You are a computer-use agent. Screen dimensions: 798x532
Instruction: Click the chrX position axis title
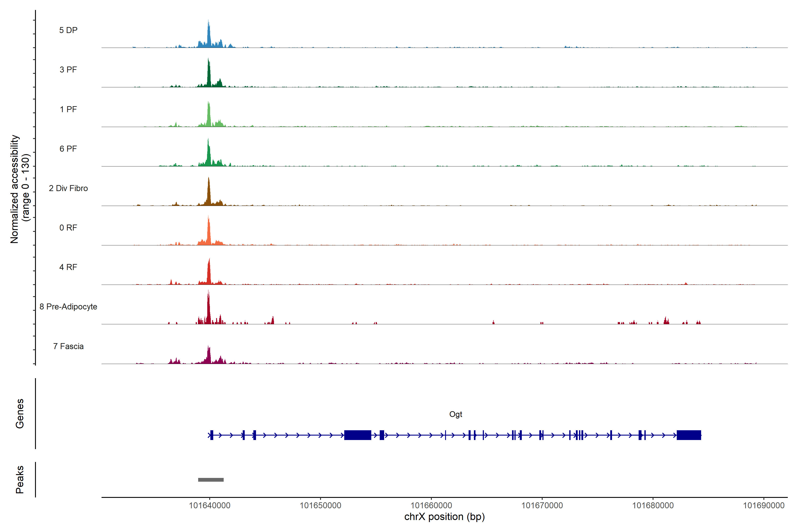click(444, 517)
